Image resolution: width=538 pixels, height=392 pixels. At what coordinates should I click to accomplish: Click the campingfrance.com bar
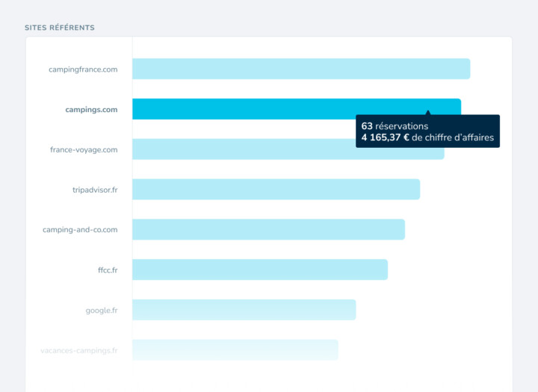tap(301, 69)
